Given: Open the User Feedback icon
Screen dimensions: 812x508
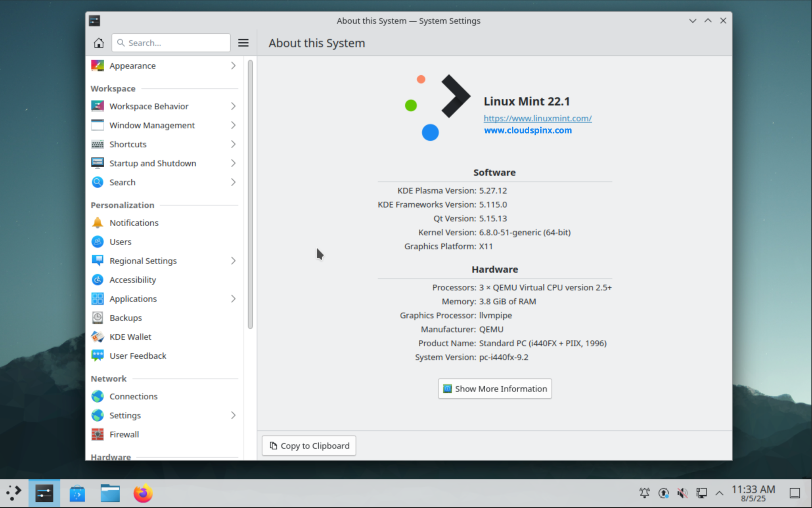Looking at the screenshot, I should click(98, 355).
